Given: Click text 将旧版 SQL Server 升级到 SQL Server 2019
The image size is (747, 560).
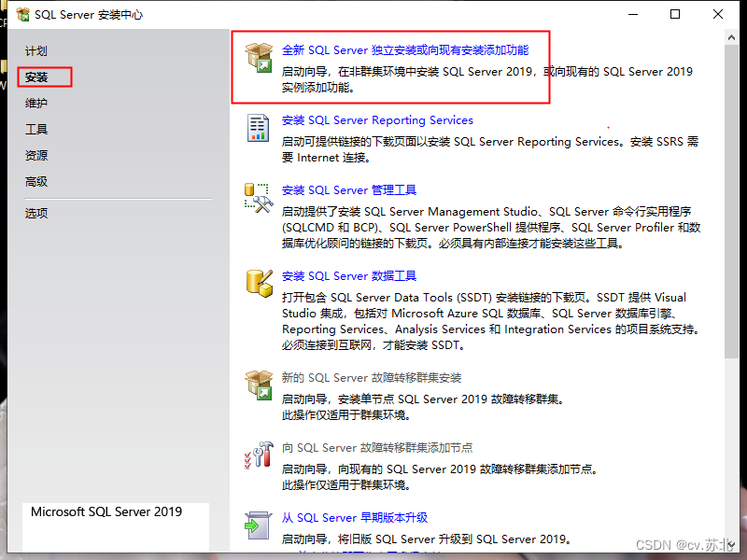Looking at the screenshot, I should point(455,539).
